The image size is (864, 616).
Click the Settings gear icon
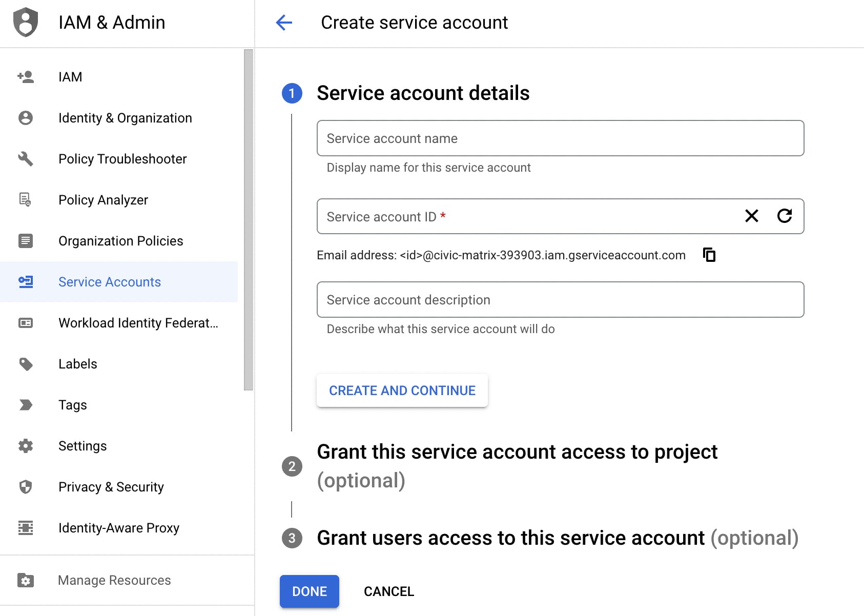[26, 446]
